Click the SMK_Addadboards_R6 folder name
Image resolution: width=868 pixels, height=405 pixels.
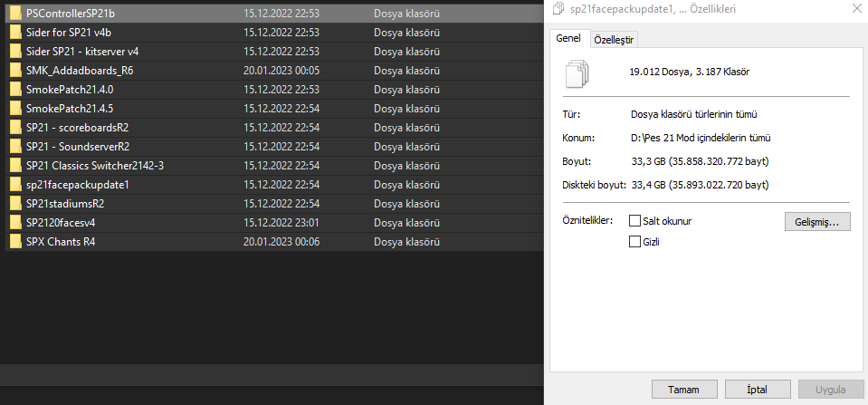(80, 71)
